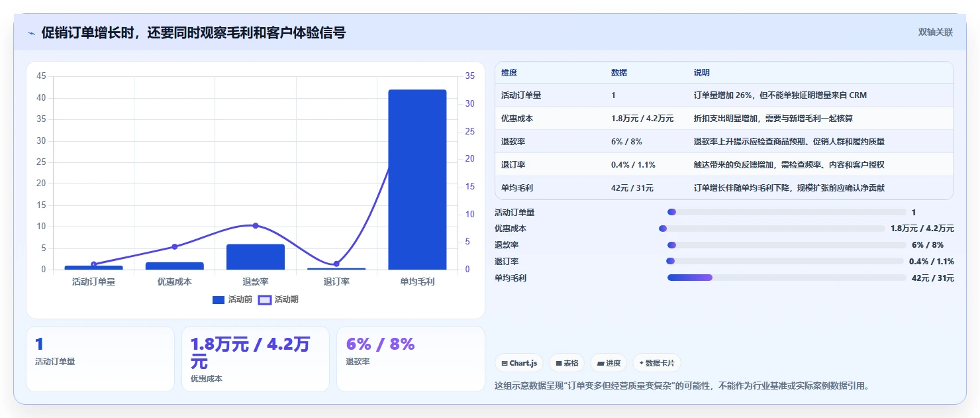Toggle the 活动前 legend series
Viewport: 980px width, 418px height.
(x=232, y=299)
